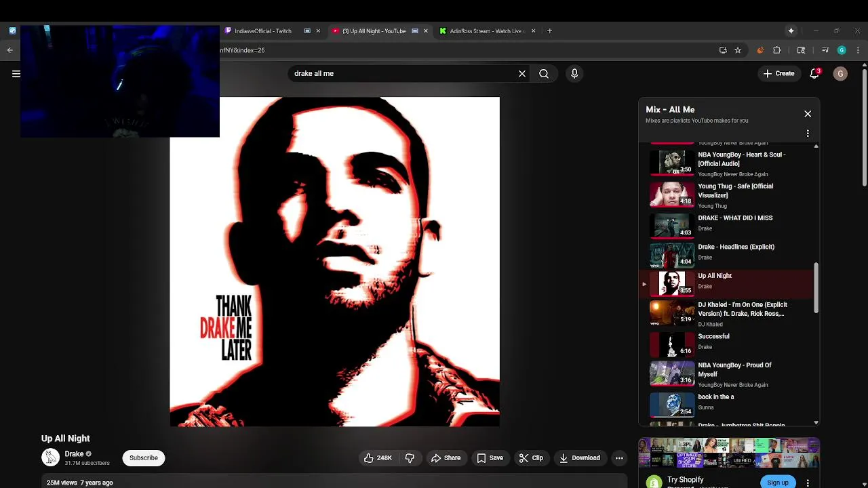The image size is (868, 488).
Task: Clip the video
Action: [x=531, y=458]
